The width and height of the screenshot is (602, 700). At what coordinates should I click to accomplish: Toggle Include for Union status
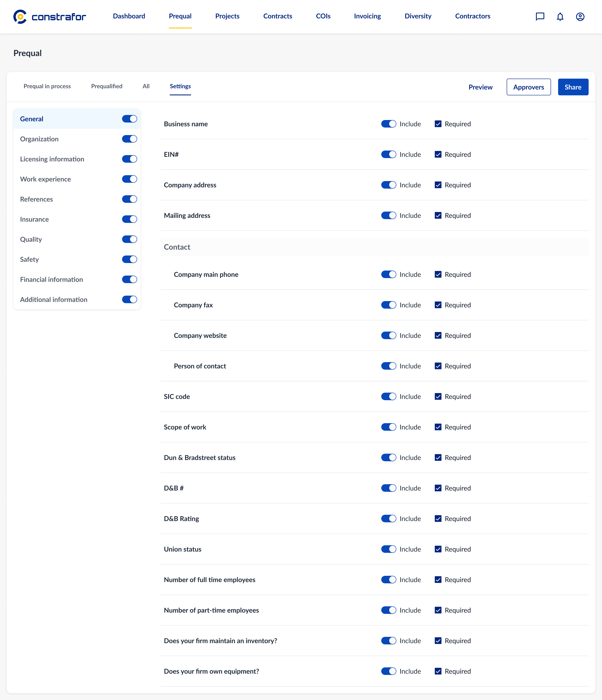[x=389, y=549]
